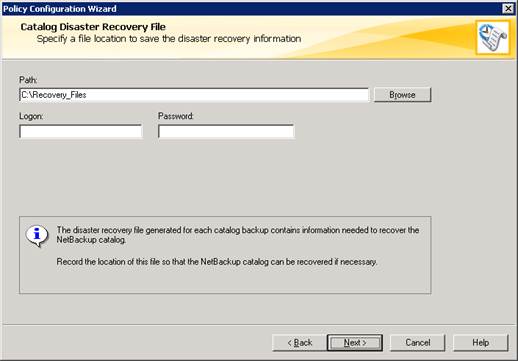Click the 'Catalog Disaster Recovery File' heading

point(93,27)
